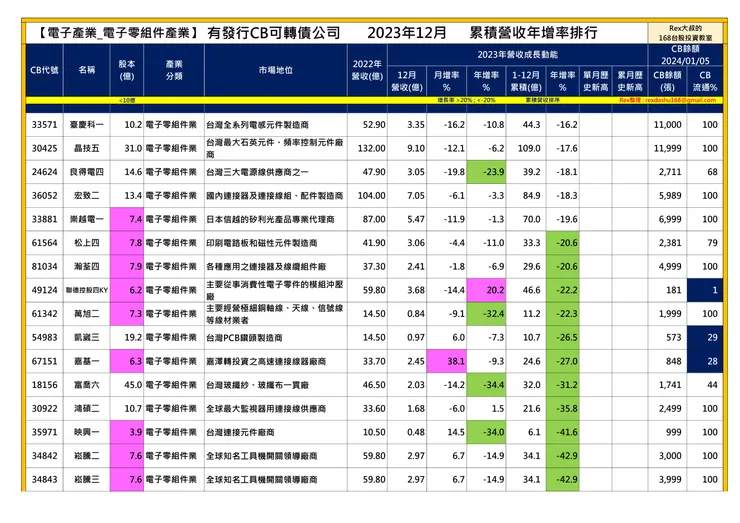The image size is (740, 523).
Task: Select CB code cell 33881
Action: [x=44, y=219]
